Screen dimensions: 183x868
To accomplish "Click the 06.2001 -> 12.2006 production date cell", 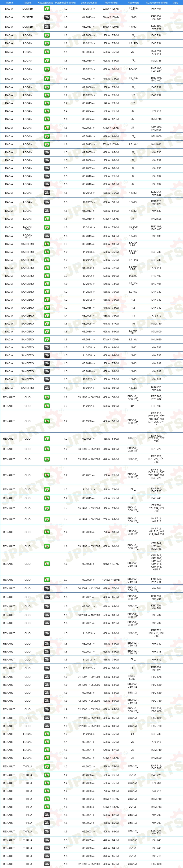I will coord(89,588).
